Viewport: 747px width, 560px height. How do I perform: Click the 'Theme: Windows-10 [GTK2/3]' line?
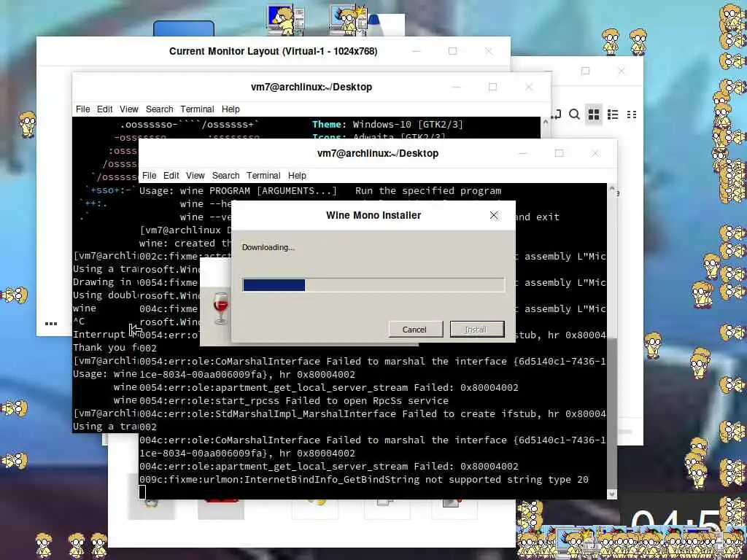[x=387, y=124]
